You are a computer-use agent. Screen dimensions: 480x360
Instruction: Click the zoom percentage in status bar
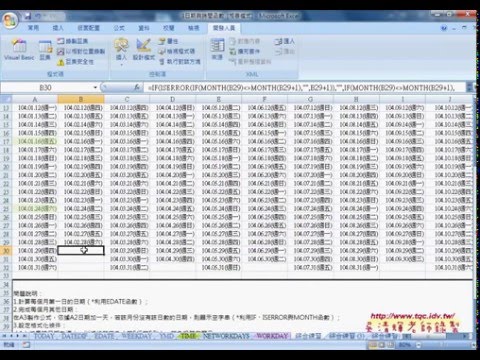[405, 345]
